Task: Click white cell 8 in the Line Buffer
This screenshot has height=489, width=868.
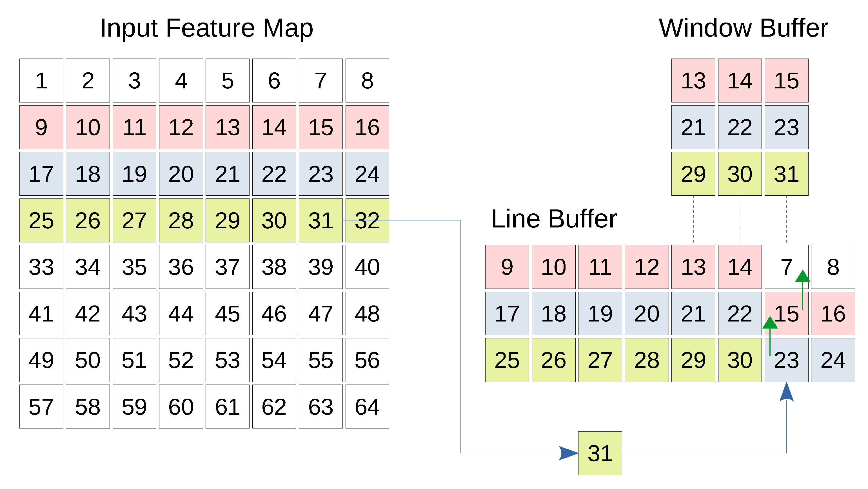Action: [833, 267]
